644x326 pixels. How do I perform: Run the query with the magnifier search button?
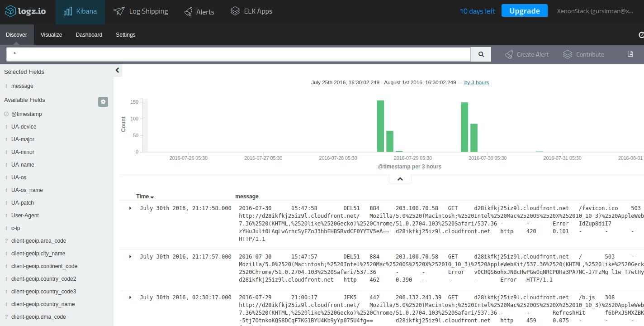[481, 54]
